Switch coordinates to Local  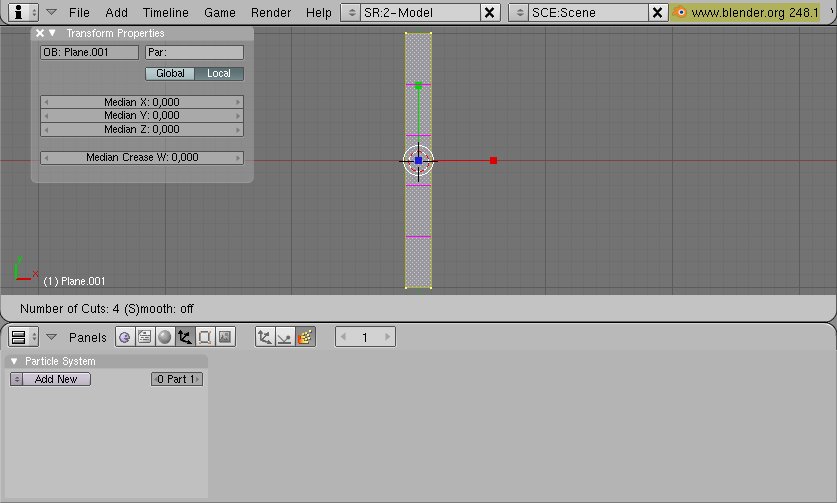pos(219,74)
